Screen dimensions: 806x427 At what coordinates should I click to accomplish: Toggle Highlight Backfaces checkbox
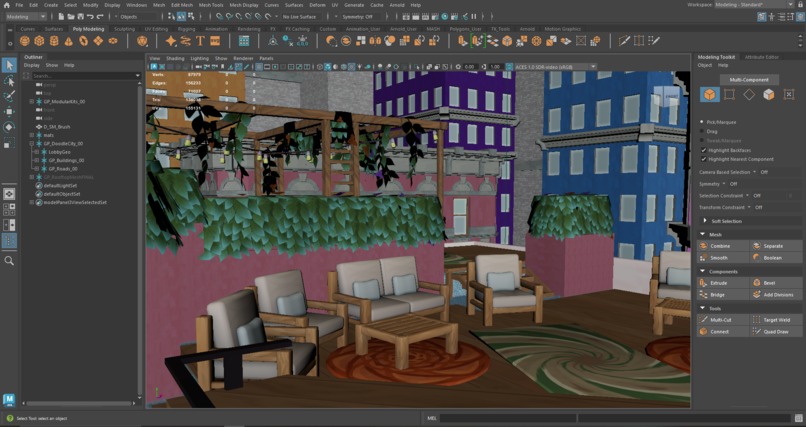point(704,150)
